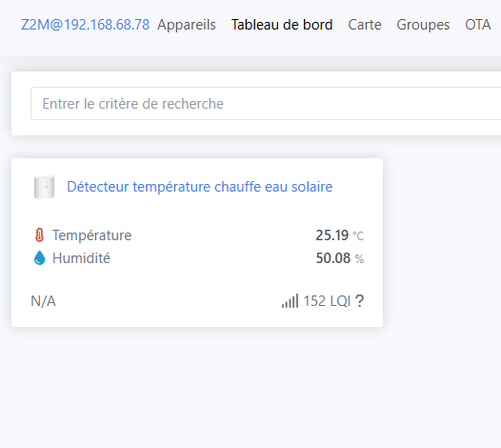Click the Température label
This screenshot has width=501, height=448.
pos(92,235)
